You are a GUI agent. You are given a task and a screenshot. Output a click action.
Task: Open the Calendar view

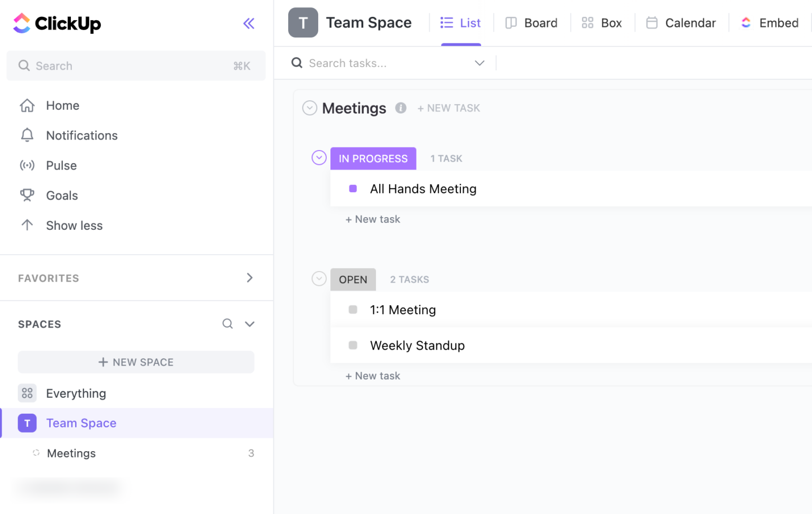click(x=681, y=23)
